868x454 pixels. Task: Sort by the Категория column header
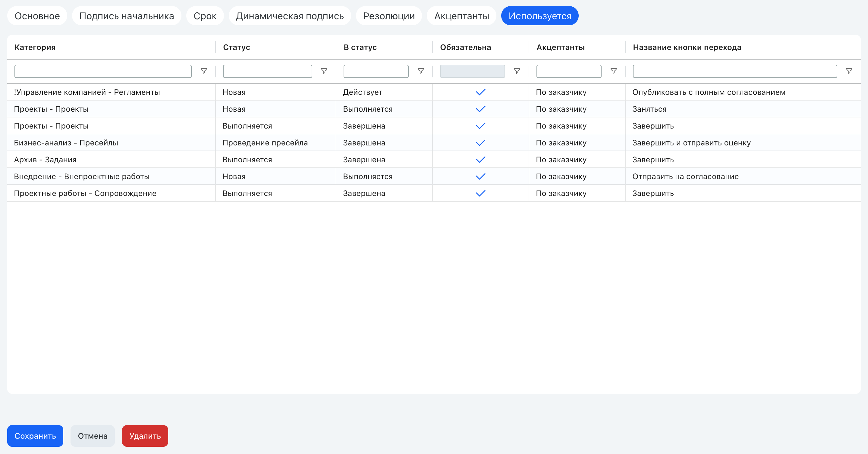(35, 47)
